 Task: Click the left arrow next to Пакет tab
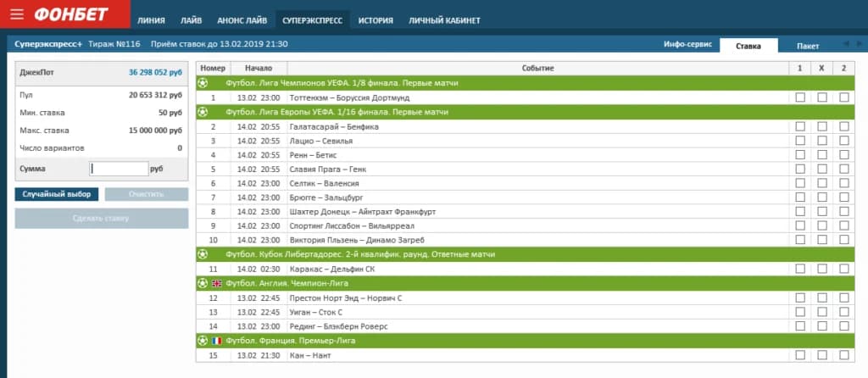(x=845, y=44)
